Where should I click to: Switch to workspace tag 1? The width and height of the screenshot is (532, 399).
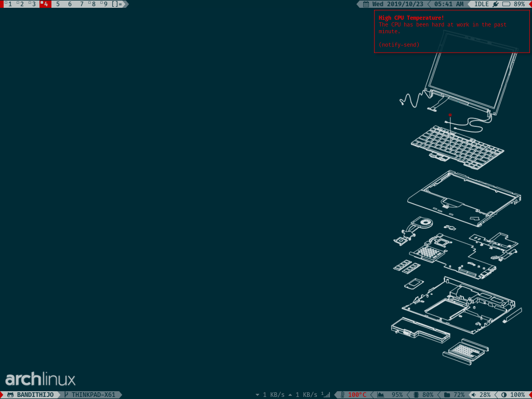click(x=9, y=4)
